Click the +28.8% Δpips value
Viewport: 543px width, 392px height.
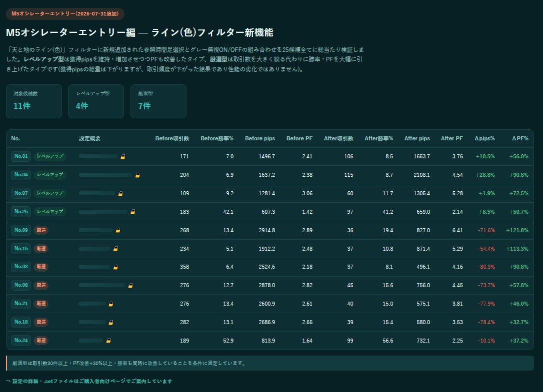[x=485, y=175]
